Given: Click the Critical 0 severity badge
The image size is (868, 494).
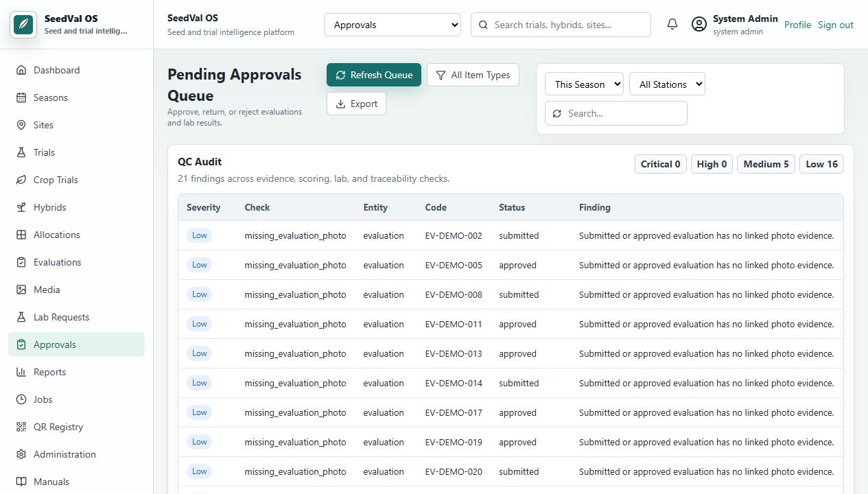Looking at the screenshot, I should tap(661, 164).
